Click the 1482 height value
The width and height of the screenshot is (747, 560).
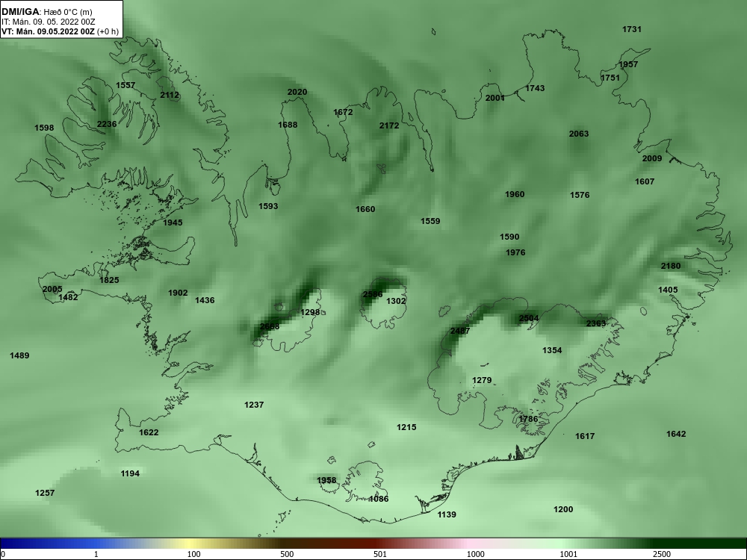[x=68, y=298]
